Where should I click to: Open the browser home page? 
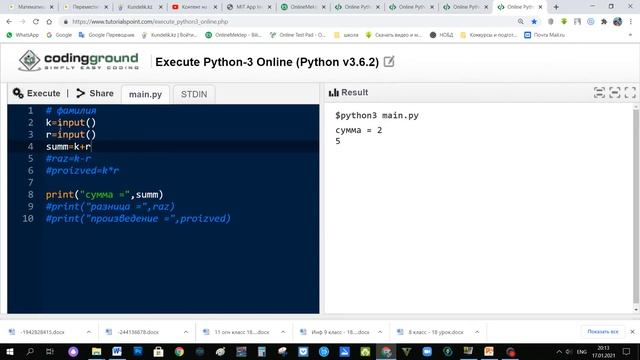[49, 22]
